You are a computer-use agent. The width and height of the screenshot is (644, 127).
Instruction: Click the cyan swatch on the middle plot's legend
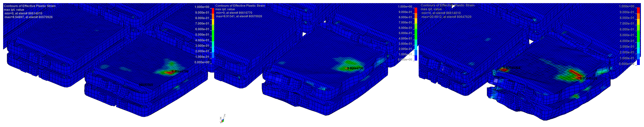pyautogui.click(x=416, y=48)
